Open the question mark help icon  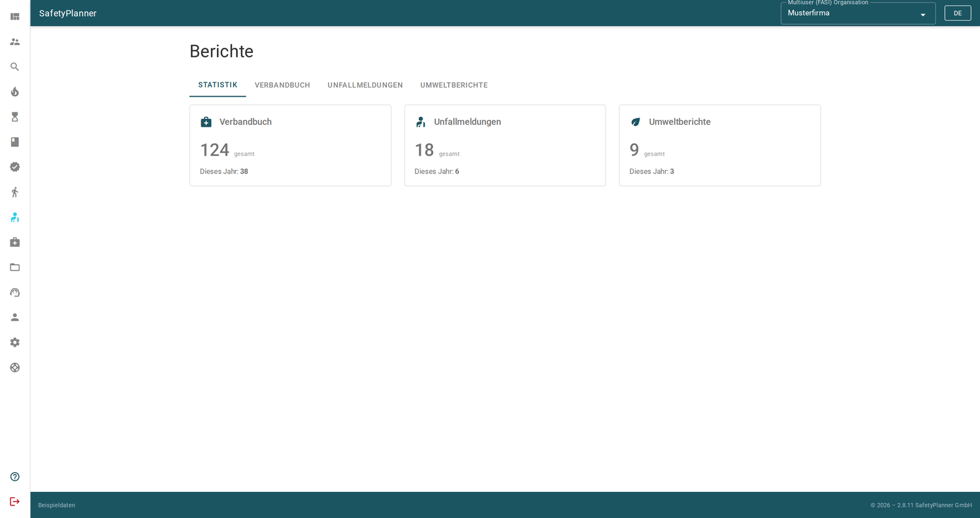pos(14,477)
